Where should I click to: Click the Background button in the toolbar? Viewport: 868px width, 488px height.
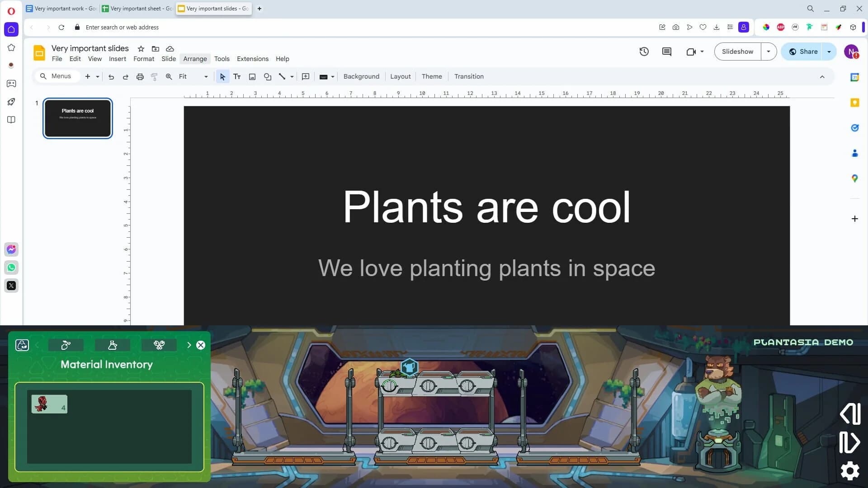(361, 76)
